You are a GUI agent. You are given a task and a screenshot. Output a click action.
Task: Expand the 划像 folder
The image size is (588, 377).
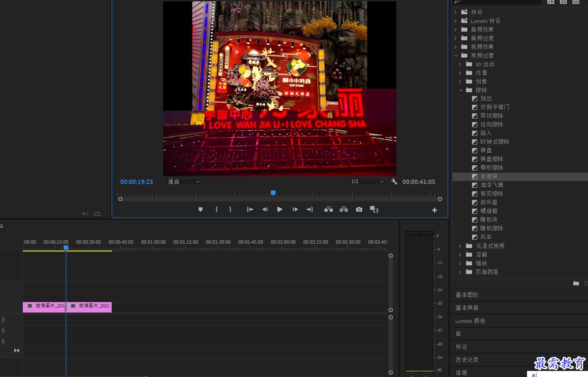(460, 81)
